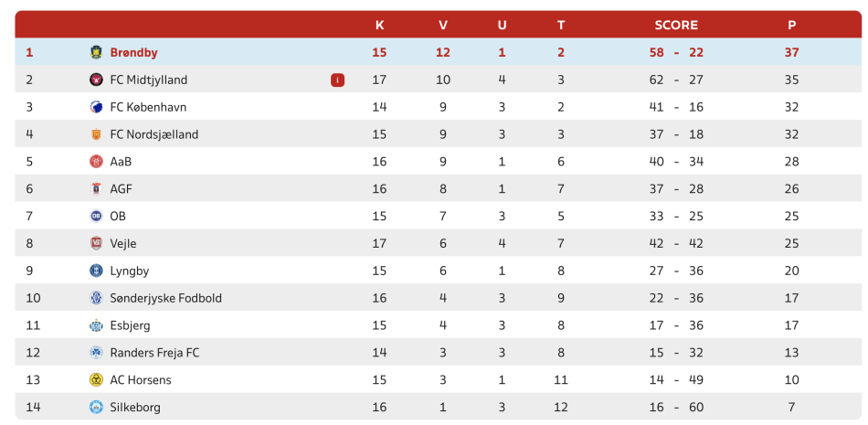Screen dimensions: 868x425
Task: Click the AC Horsens yellow club logo
Action: [96, 380]
